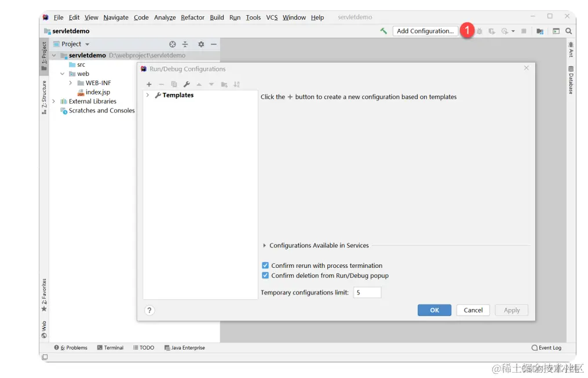Expand the Templates tree node

point(147,95)
